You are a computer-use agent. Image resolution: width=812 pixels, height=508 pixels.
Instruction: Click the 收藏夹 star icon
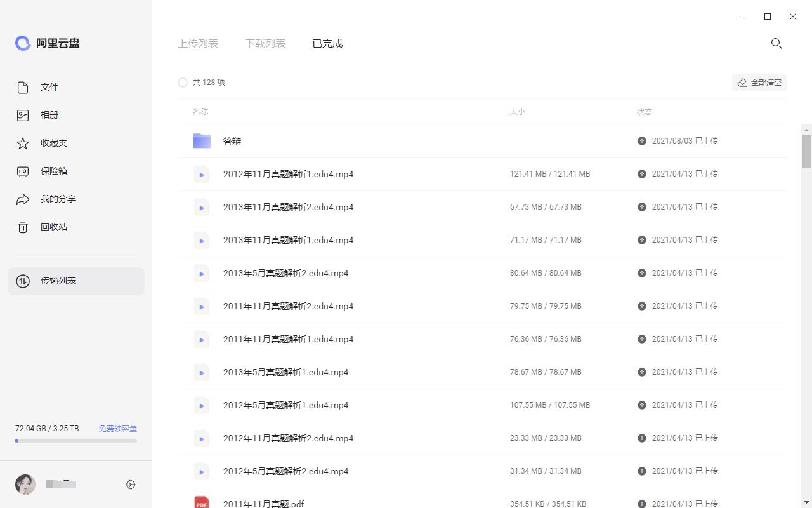point(23,144)
